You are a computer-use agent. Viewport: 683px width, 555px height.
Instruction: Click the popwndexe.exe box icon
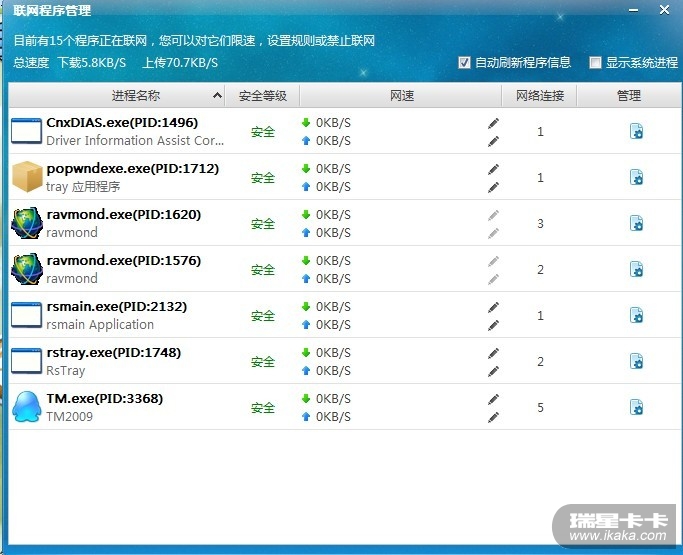(x=27, y=176)
